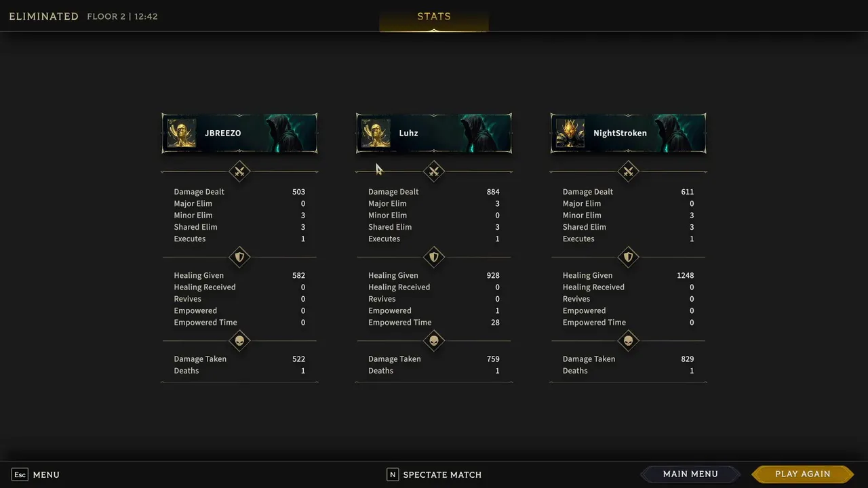The image size is (868, 488).
Task: Click JBREEZO's golden avatar portrait
Action: (182, 134)
